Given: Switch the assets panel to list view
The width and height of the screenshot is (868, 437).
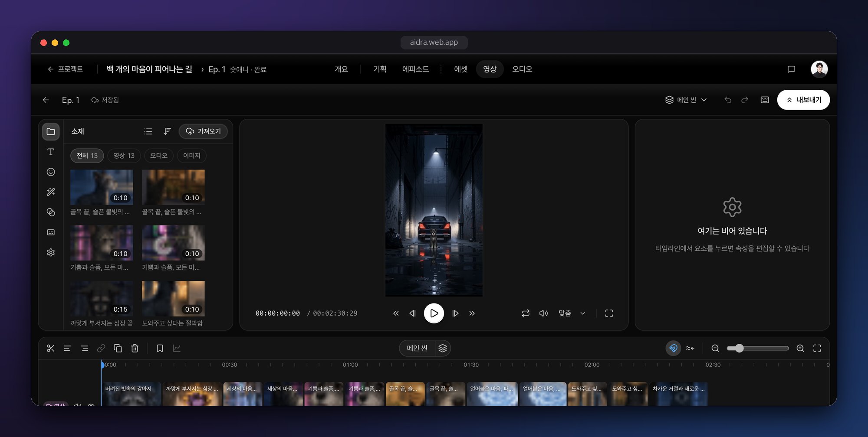Looking at the screenshot, I should point(148,131).
